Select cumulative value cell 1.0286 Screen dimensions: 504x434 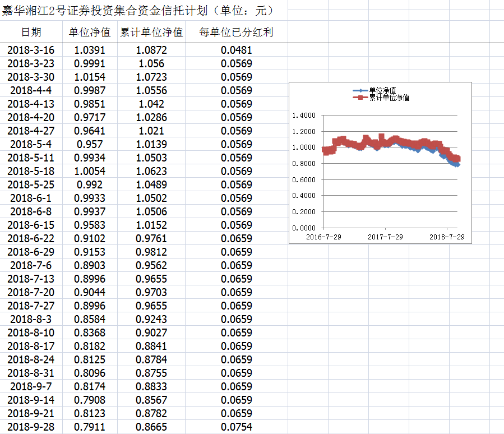click(x=151, y=118)
